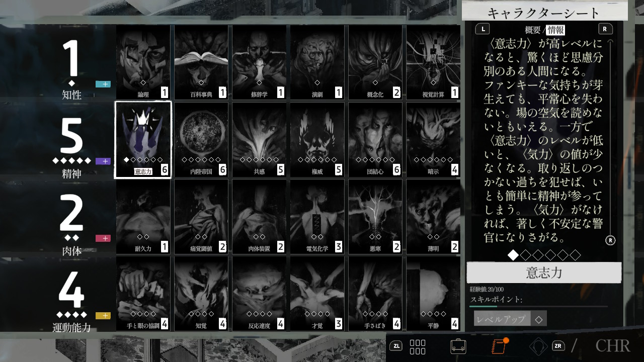Image resolution: width=644 pixels, height=362 pixels.
Task: Select the 手と眼の協調 skill card
Action: coord(143,294)
